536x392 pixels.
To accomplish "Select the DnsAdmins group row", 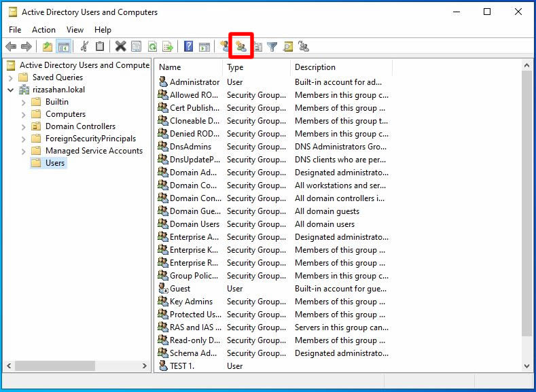I will (x=274, y=147).
